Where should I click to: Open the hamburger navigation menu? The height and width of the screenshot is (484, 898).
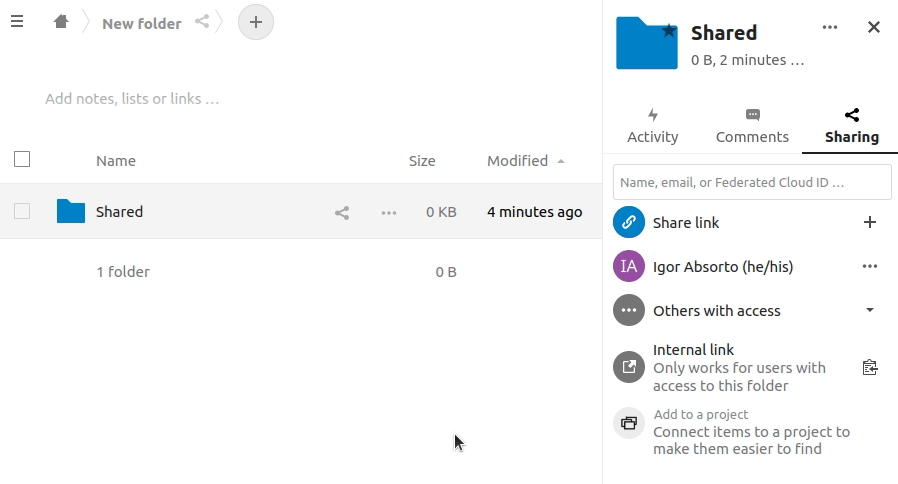17,21
